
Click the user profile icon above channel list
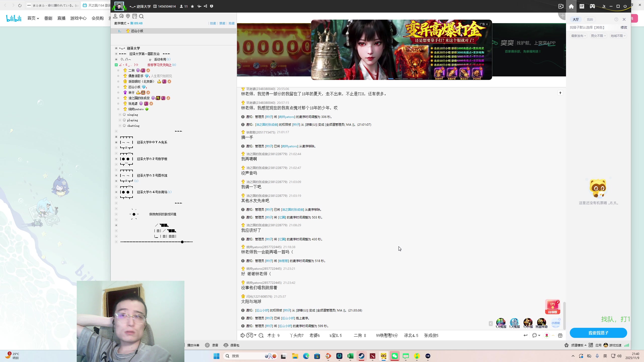click(115, 16)
